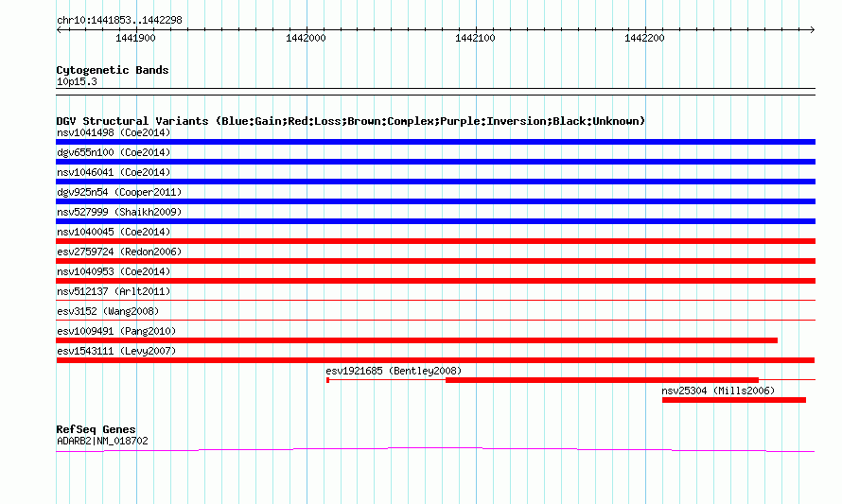The image size is (842, 504).
Task: Click the 1442200 ruler position label
Action: click(x=644, y=38)
